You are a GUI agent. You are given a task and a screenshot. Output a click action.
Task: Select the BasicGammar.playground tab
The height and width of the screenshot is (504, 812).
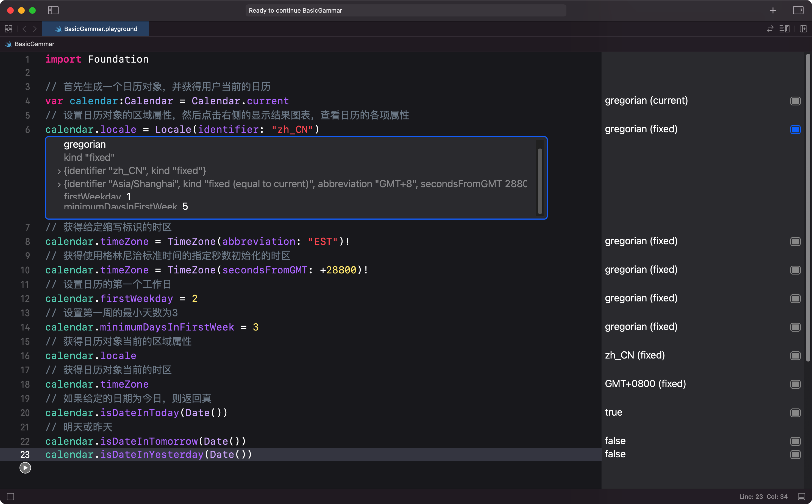click(95, 29)
